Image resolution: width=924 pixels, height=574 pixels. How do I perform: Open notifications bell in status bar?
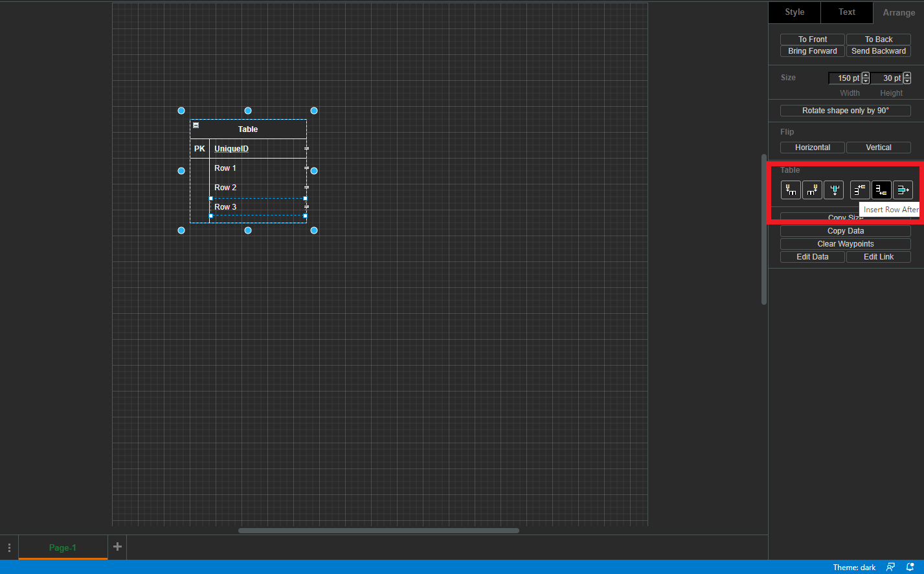[x=910, y=567]
